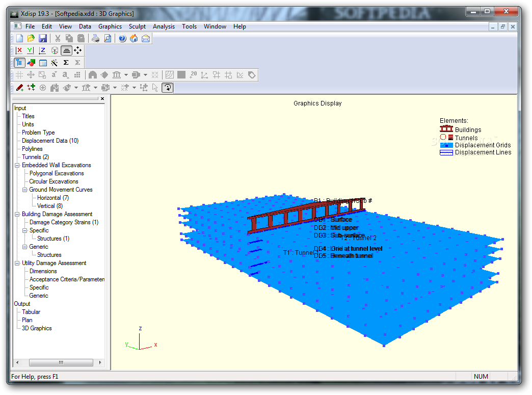Open the tabular output list icon

43,63
